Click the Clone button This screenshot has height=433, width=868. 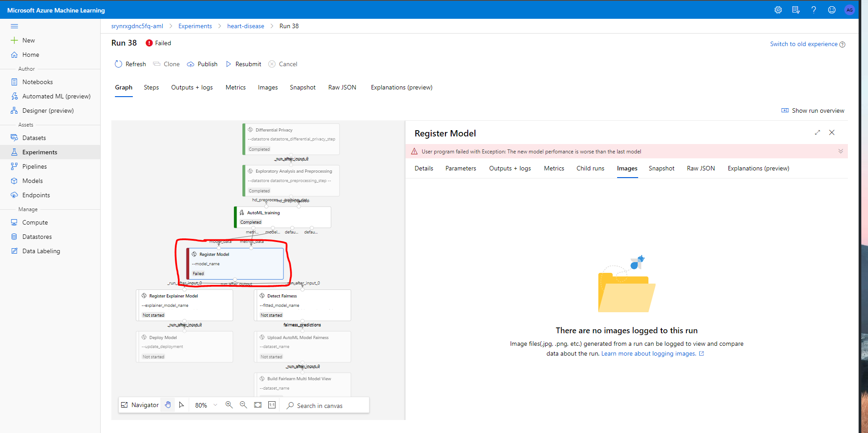[x=166, y=64]
